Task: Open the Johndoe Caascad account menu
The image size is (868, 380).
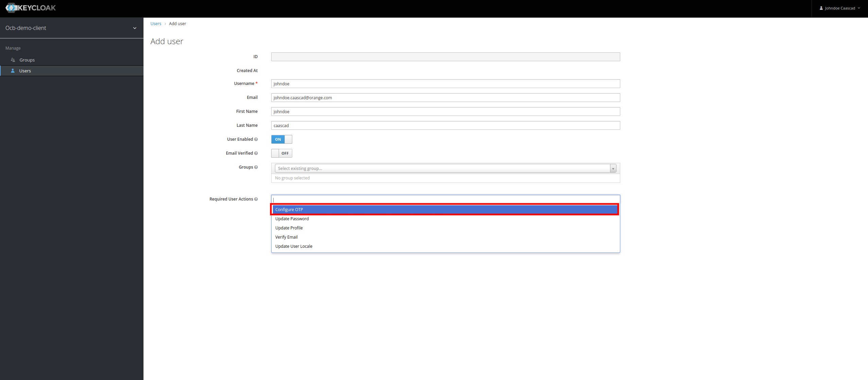Action: (x=839, y=8)
